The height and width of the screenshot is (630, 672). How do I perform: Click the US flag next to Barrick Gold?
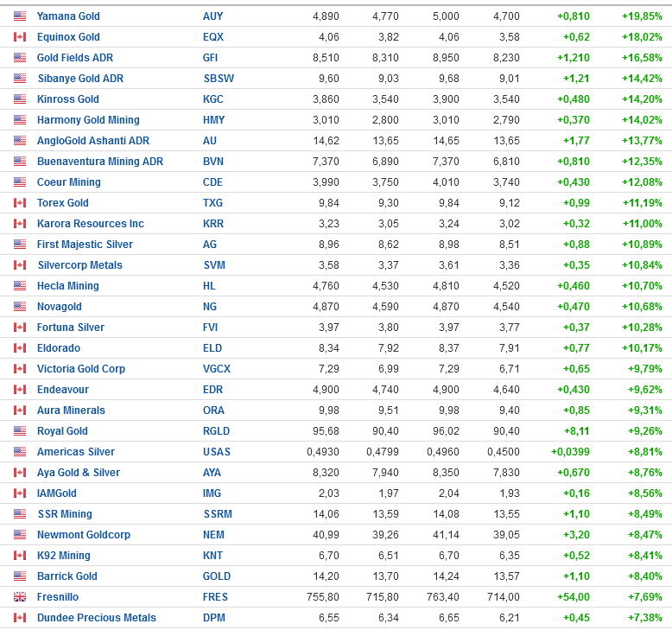tap(20, 576)
